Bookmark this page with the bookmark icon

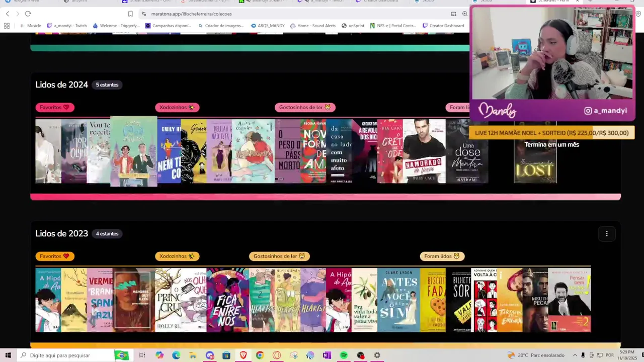130,14
